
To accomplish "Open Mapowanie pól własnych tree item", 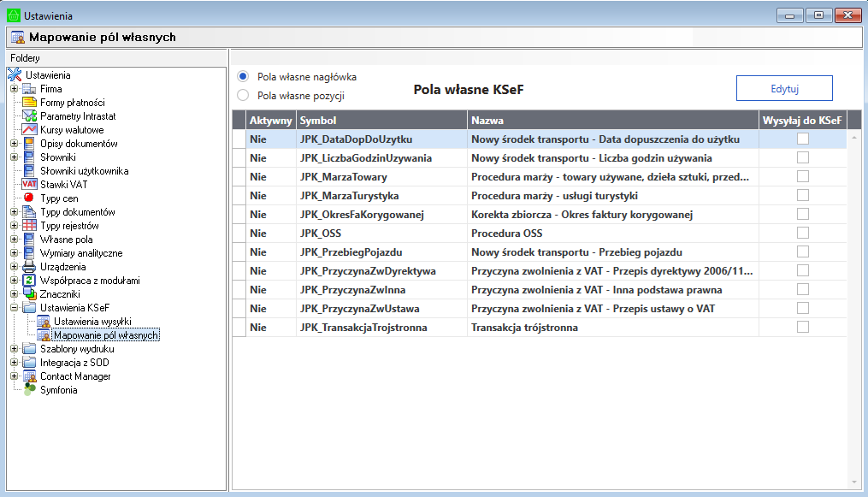I will pyautogui.click(x=105, y=335).
